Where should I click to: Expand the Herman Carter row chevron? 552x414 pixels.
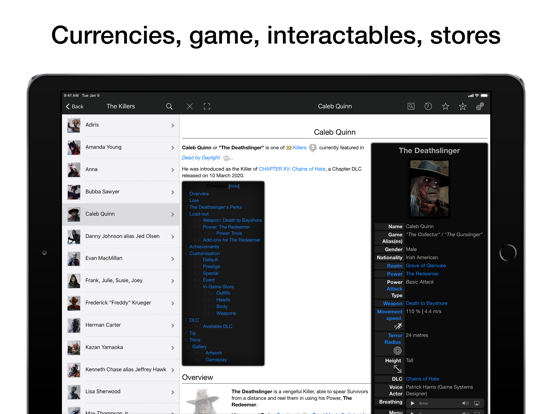coord(172,325)
